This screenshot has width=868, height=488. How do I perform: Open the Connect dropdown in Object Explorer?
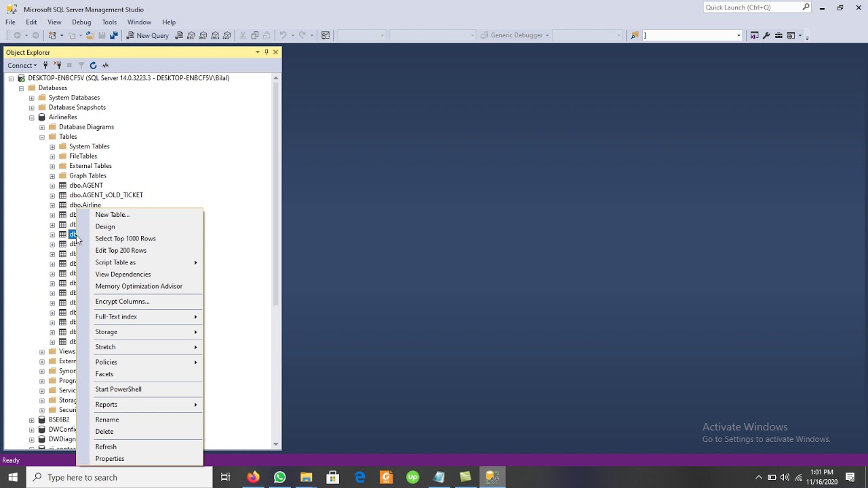(22, 65)
